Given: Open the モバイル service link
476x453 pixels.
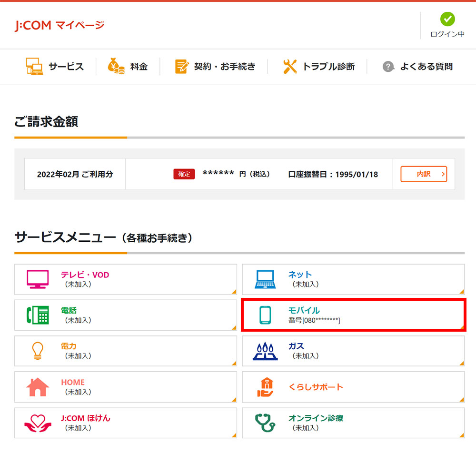Looking at the screenshot, I should click(x=304, y=310).
